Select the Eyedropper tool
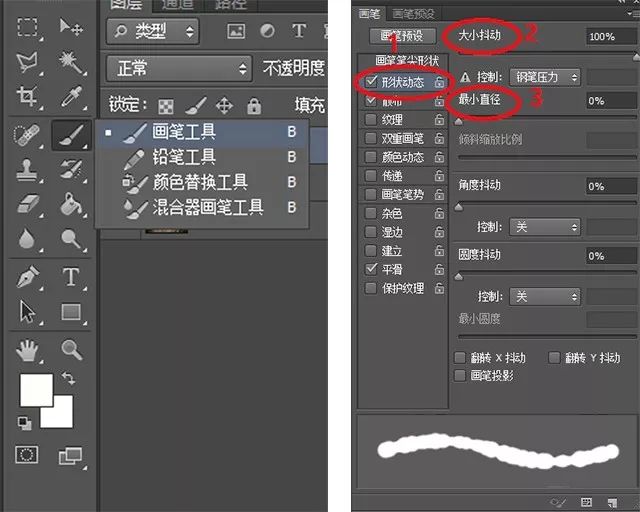 71,97
